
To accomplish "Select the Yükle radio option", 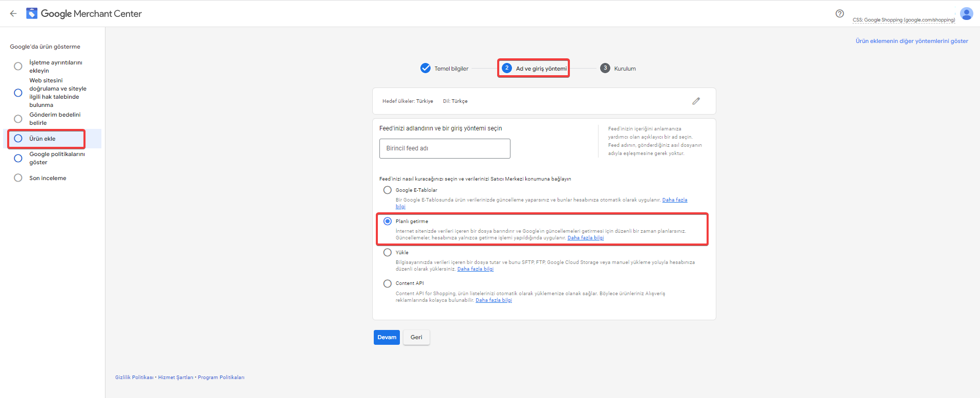I will [x=388, y=252].
